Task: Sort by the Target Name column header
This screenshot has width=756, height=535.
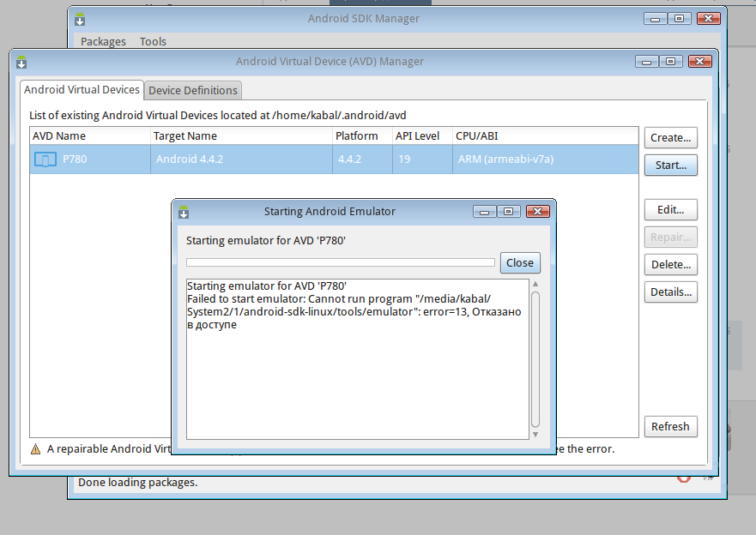Action: tap(241, 135)
